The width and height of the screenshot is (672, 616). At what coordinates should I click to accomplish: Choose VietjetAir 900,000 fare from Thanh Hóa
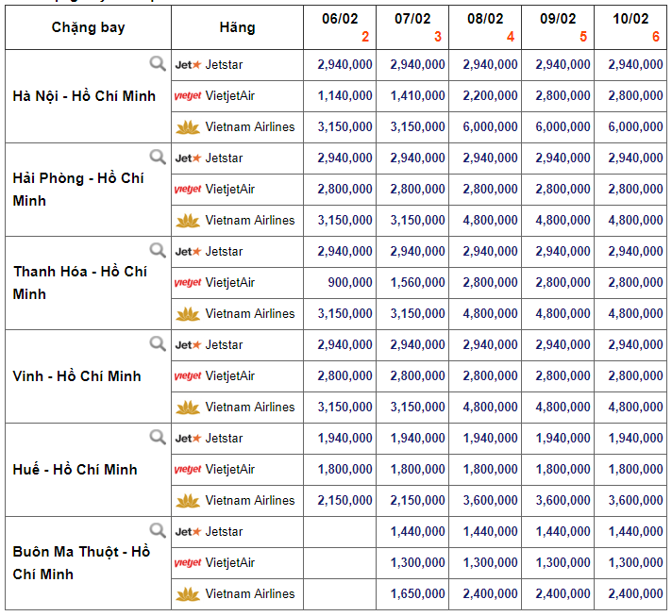pyautogui.click(x=350, y=282)
